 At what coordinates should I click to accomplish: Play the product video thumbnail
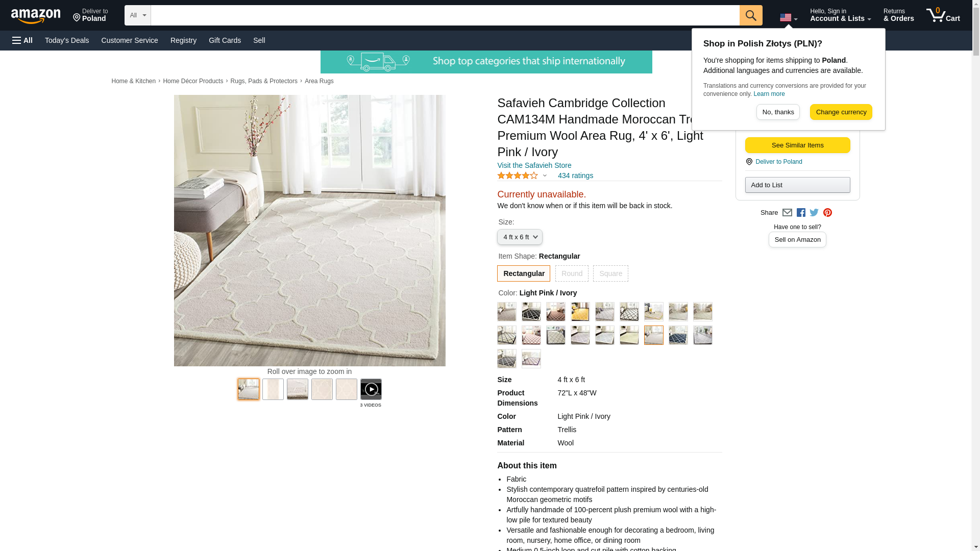tap(371, 389)
